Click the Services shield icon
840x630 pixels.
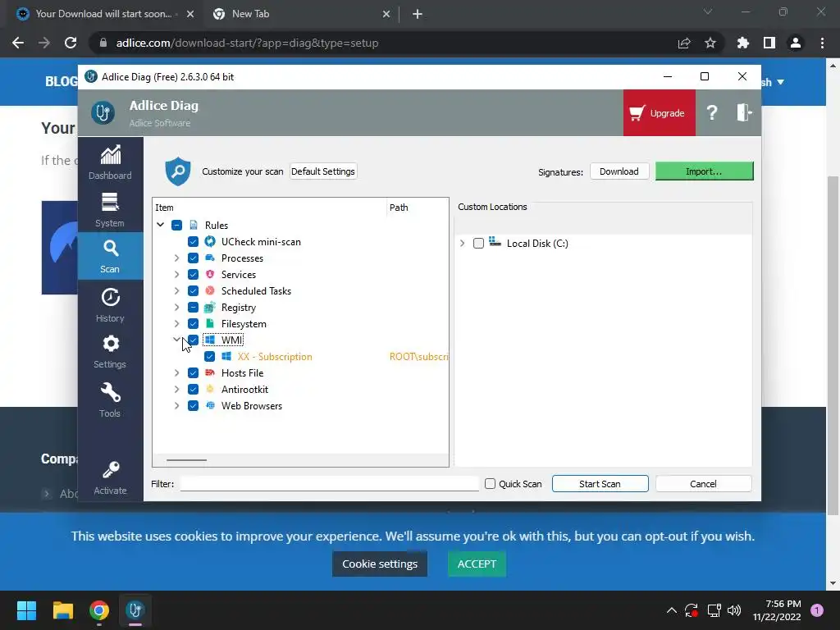[210, 274]
